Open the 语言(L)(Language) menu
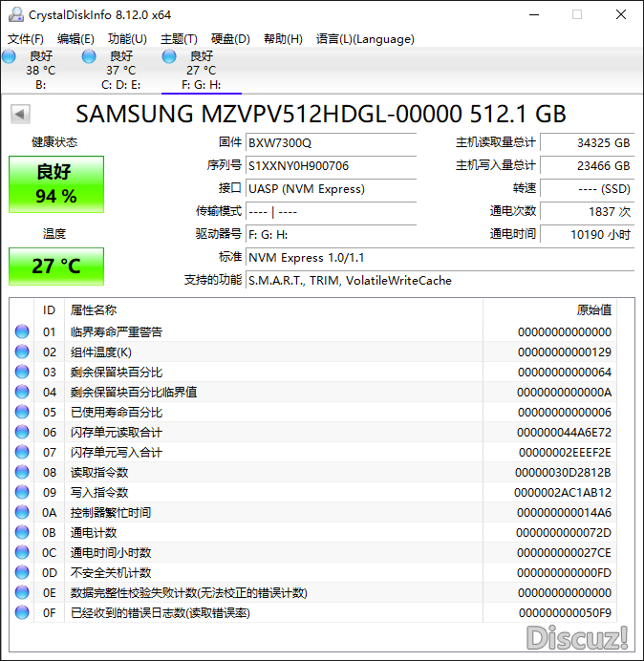The height and width of the screenshot is (661, 644). point(365,39)
